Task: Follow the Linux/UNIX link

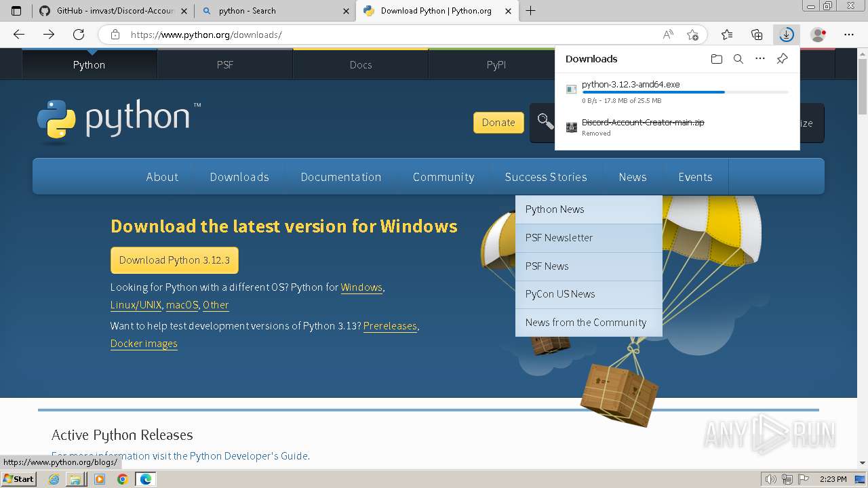Action: click(136, 305)
